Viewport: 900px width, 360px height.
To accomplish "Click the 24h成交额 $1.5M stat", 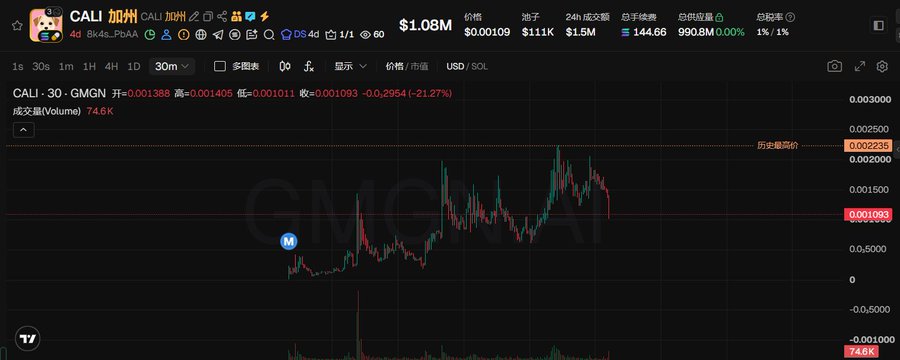I will click(587, 25).
